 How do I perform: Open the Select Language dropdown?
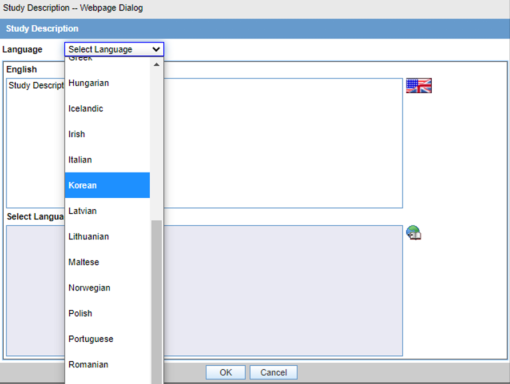(x=114, y=49)
